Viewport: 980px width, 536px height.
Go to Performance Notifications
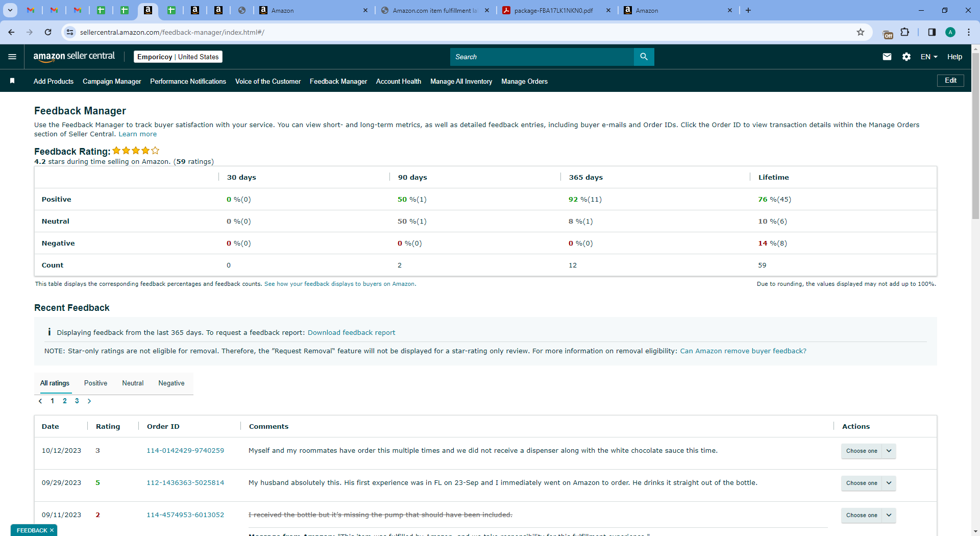pos(188,81)
